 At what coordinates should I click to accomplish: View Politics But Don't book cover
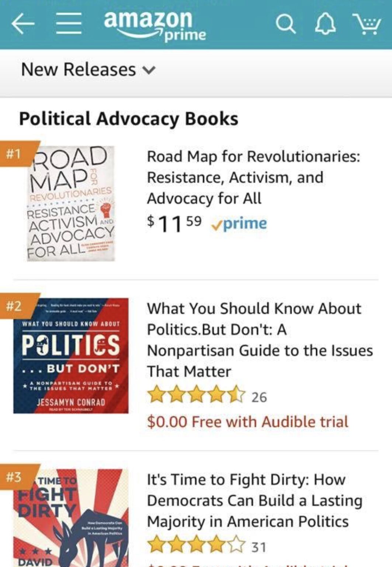[71, 356]
